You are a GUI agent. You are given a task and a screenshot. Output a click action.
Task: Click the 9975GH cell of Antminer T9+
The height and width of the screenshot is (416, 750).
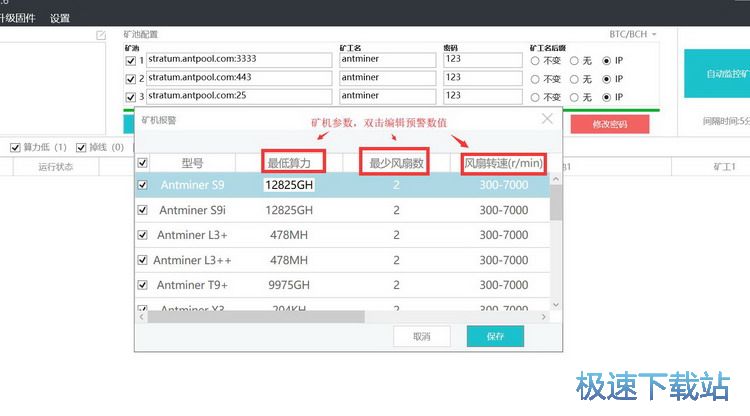click(x=289, y=285)
